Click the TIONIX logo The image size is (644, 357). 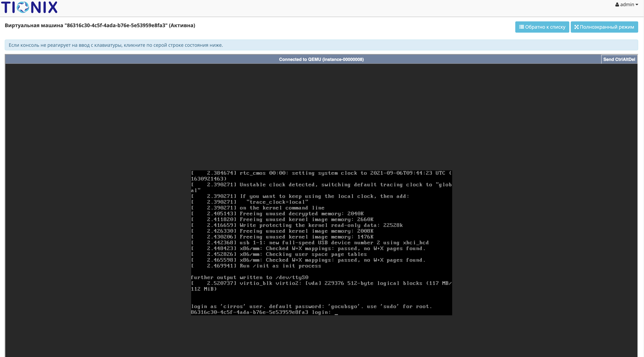29,7
